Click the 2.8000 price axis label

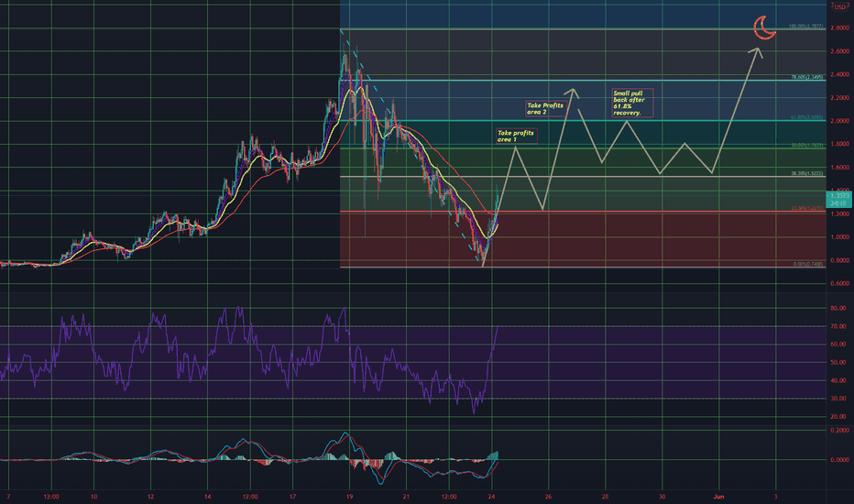tap(840, 27)
